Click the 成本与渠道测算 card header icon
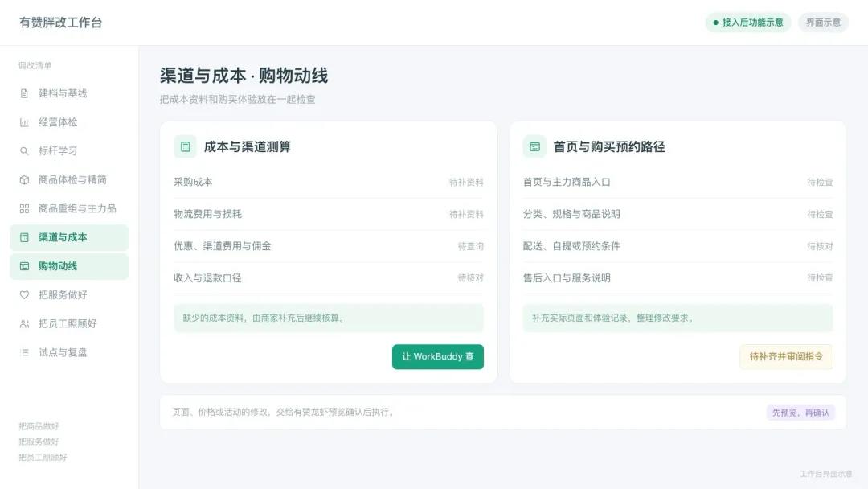868x489 pixels. [x=186, y=146]
